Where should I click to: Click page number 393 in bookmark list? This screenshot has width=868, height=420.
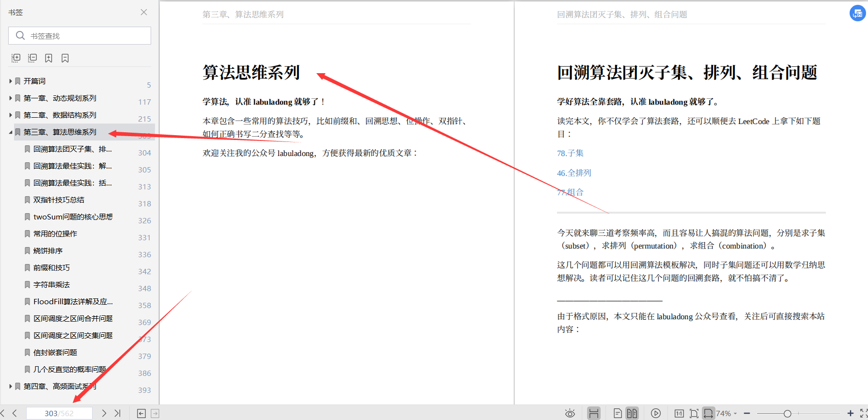click(x=144, y=390)
